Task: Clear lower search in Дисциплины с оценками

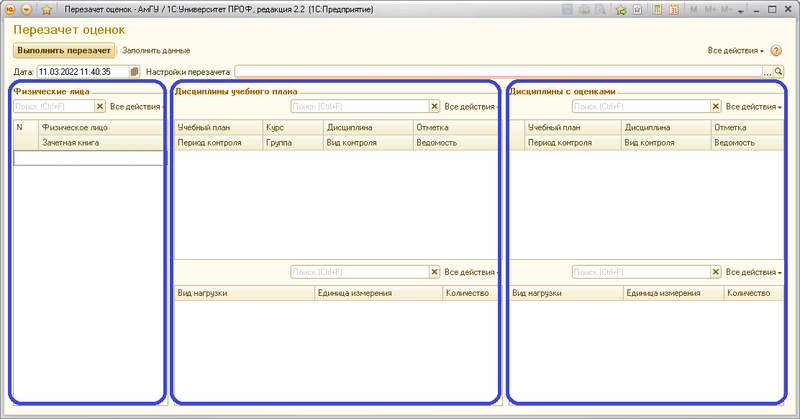Action: 715,272
